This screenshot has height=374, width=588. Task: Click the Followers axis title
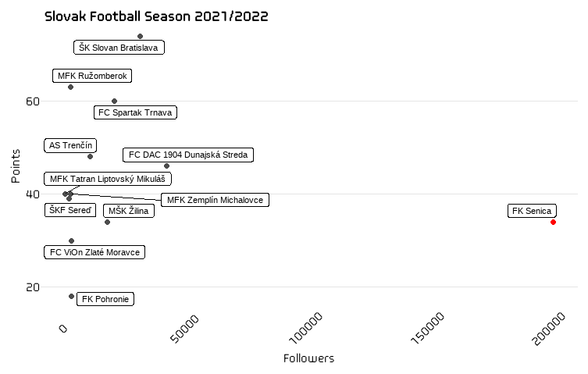click(308, 358)
